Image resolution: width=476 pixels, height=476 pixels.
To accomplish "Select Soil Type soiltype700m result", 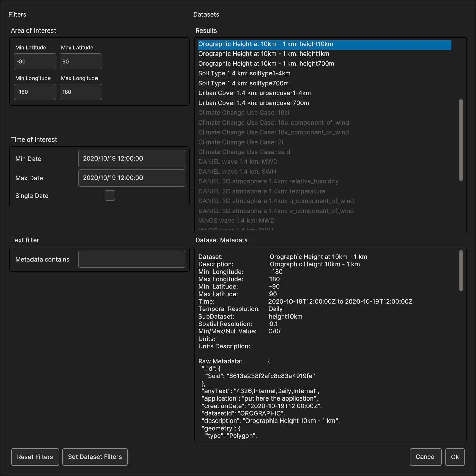I will (x=324, y=83).
